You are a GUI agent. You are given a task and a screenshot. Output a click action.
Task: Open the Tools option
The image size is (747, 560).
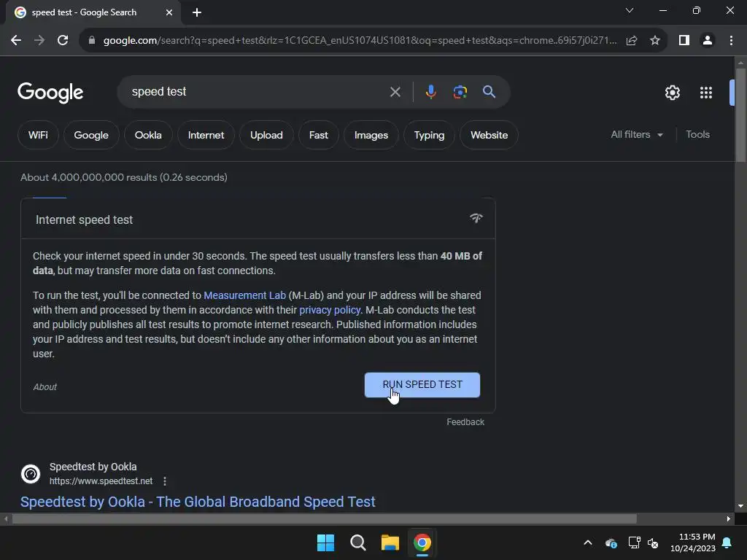tap(697, 135)
